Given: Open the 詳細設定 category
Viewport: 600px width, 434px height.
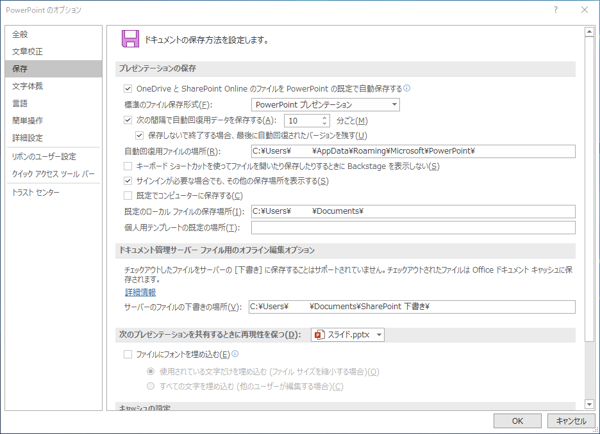Looking at the screenshot, I should pyautogui.click(x=54, y=138).
